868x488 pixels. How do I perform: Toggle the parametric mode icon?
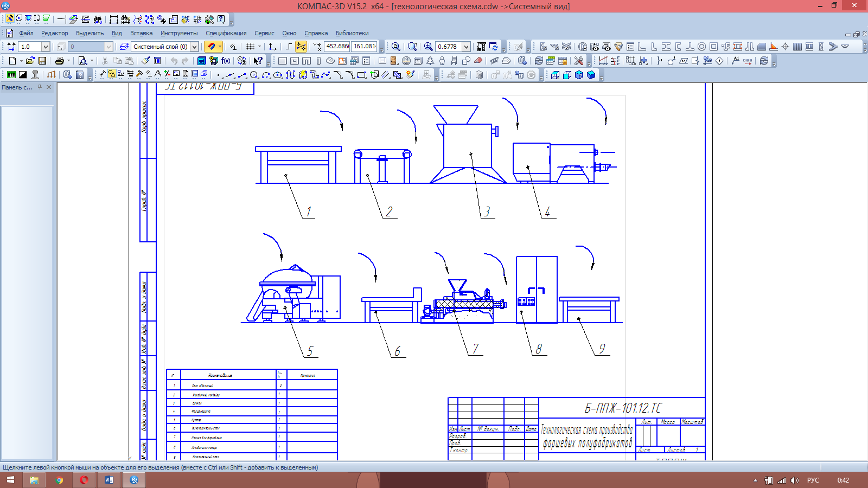(233, 47)
